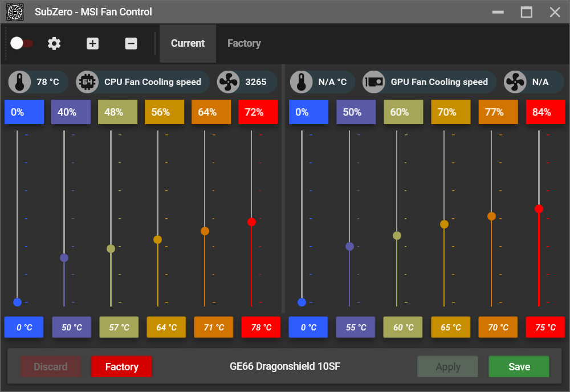
Task: Click the red Factory reset button
Action: point(122,366)
